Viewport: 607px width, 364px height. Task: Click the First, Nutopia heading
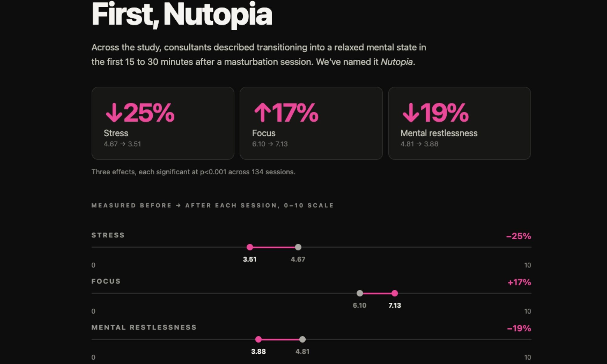(181, 14)
